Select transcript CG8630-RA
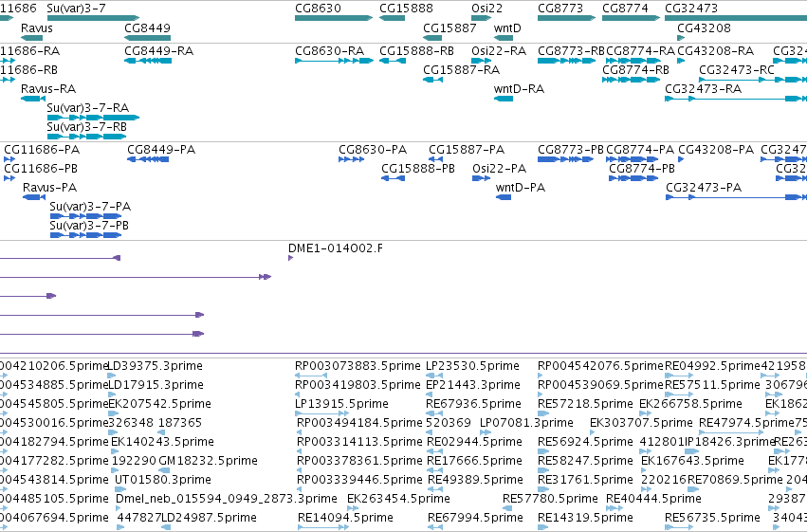The image size is (807, 532). (329, 51)
